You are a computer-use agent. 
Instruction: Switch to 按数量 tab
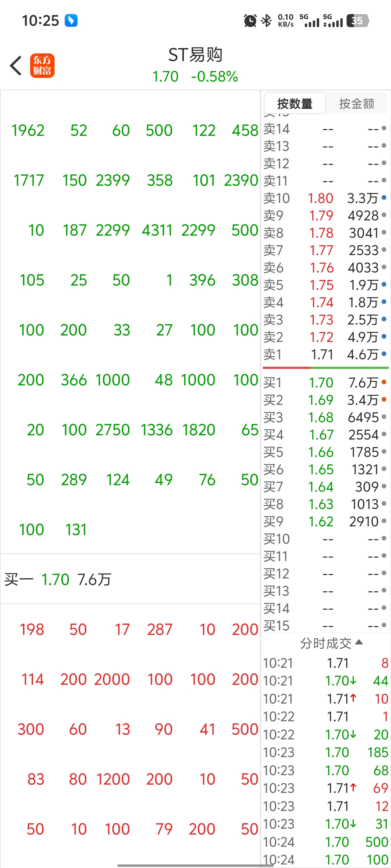[295, 103]
